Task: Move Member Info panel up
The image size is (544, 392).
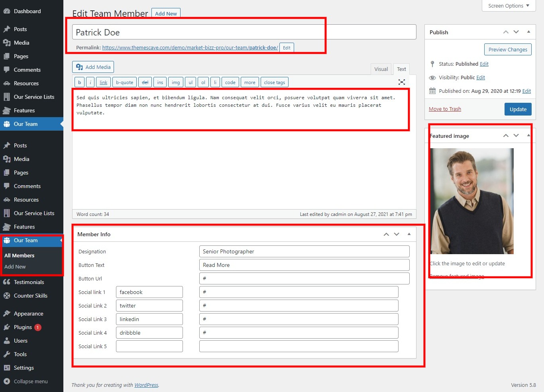Action: (386, 234)
